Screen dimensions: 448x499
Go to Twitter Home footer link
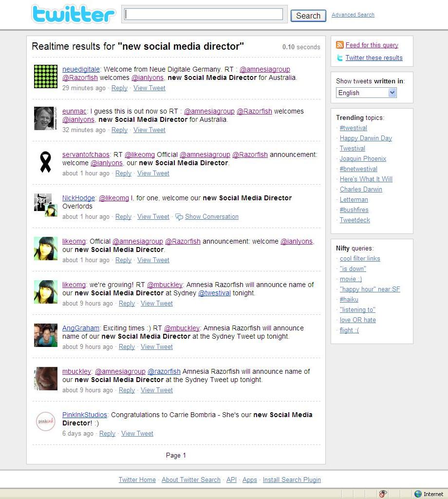137,480
